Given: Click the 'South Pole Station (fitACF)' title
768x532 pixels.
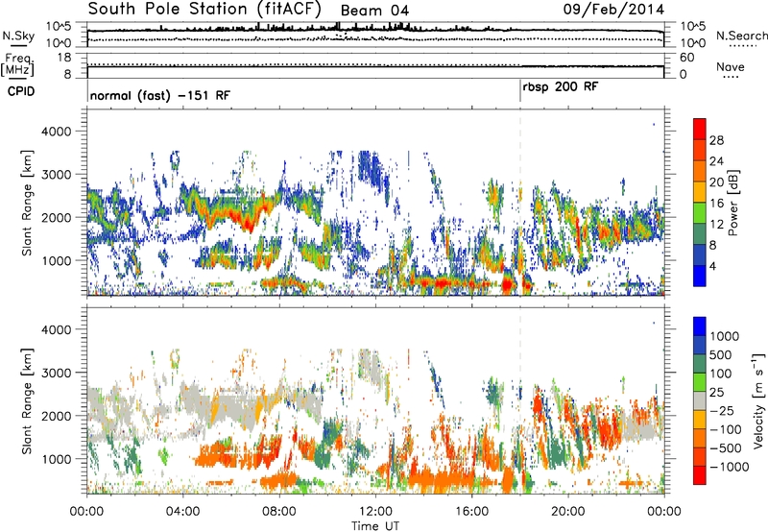Looking at the screenshot, I should pos(204,9).
